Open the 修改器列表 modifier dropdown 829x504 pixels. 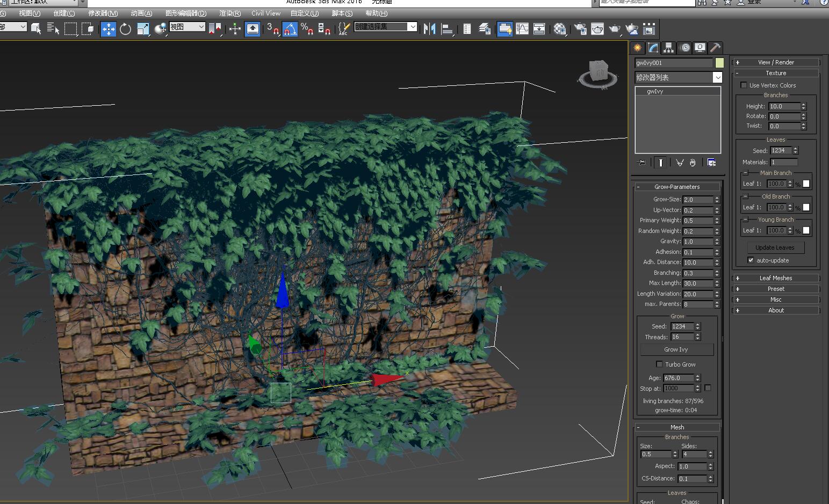[679, 77]
